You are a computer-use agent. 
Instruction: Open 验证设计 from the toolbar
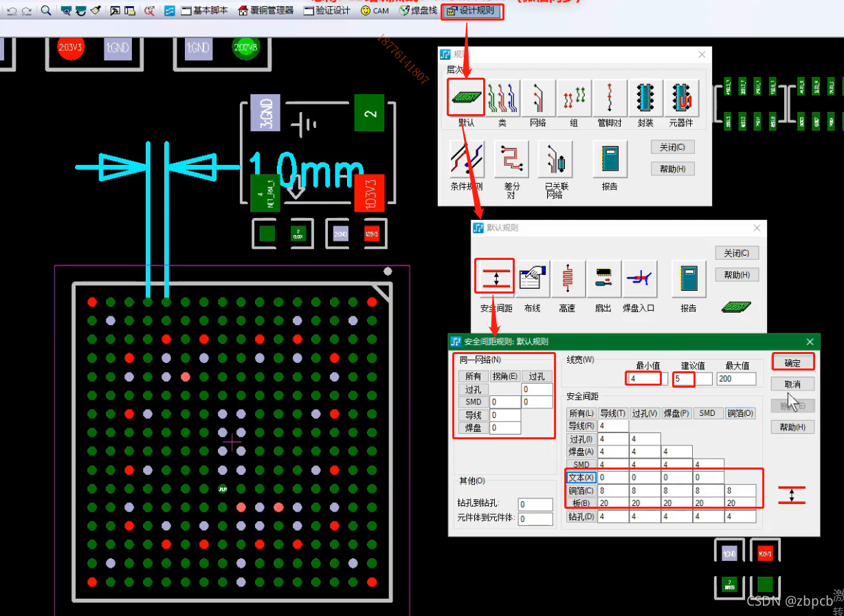pos(327,11)
